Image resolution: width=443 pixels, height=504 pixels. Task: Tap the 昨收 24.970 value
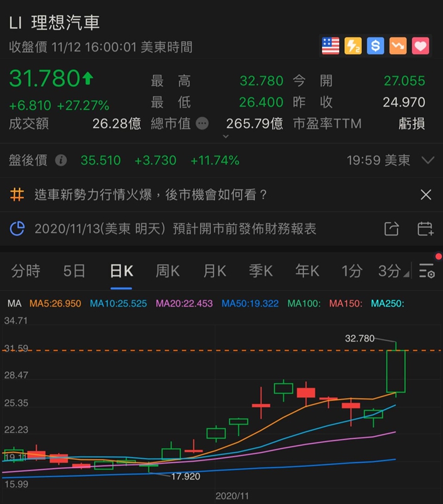[x=404, y=102]
